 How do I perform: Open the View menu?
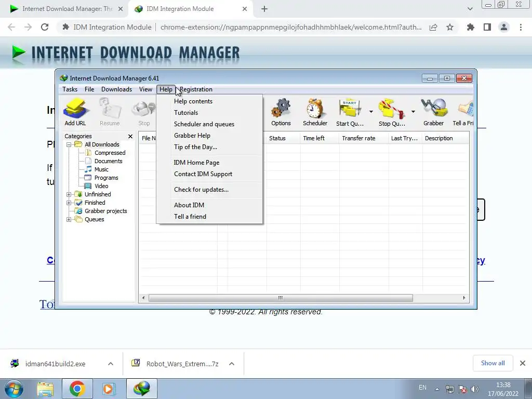click(x=145, y=89)
